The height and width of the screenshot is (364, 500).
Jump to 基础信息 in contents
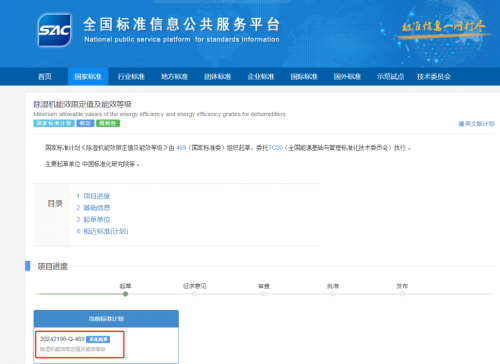[x=93, y=208]
